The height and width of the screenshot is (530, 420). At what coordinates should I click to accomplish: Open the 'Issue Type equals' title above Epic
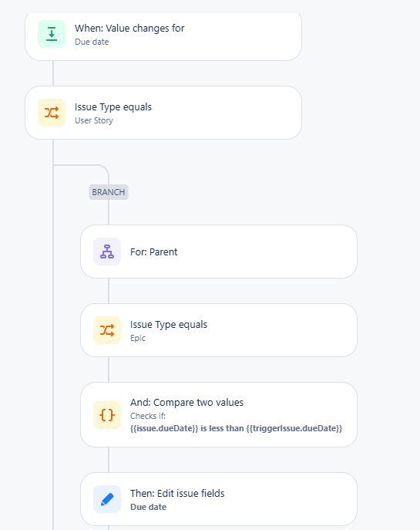[x=169, y=325]
